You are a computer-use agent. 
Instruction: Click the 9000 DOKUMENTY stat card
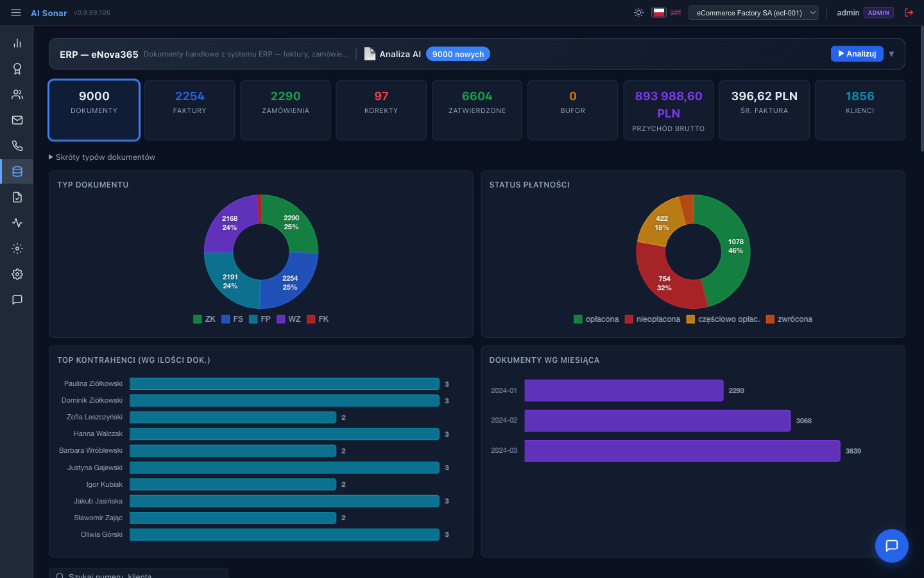pyautogui.click(x=94, y=110)
